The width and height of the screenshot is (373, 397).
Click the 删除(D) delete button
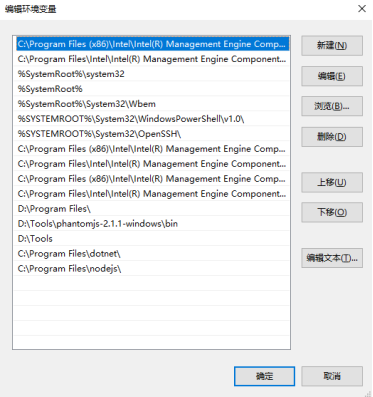click(x=332, y=137)
